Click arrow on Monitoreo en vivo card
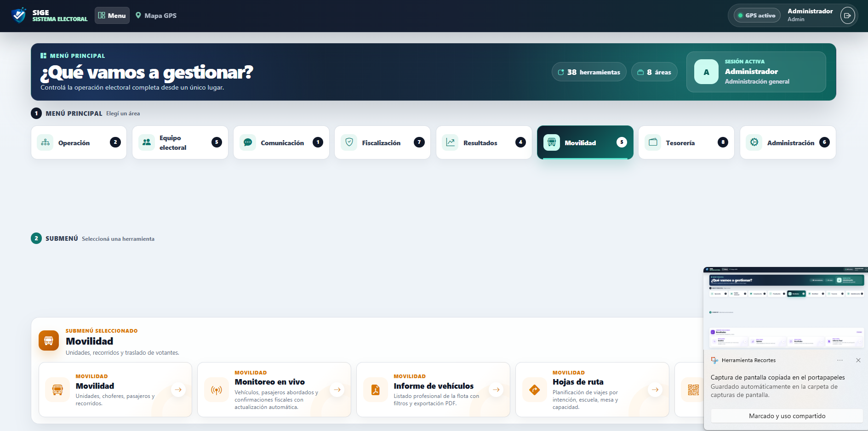Viewport: 868px width, 431px height. point(337,390)
